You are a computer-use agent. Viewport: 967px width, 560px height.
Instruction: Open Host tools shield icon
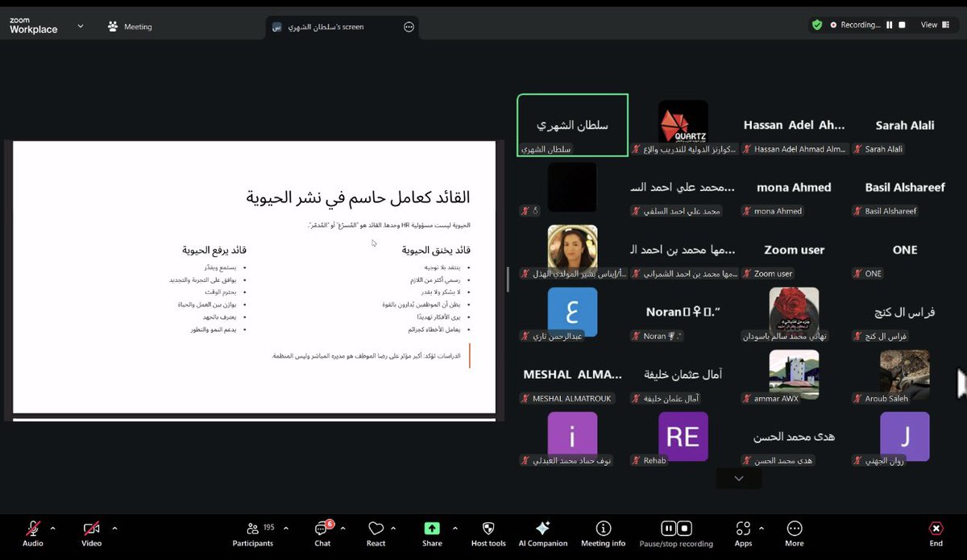point(488,533)
